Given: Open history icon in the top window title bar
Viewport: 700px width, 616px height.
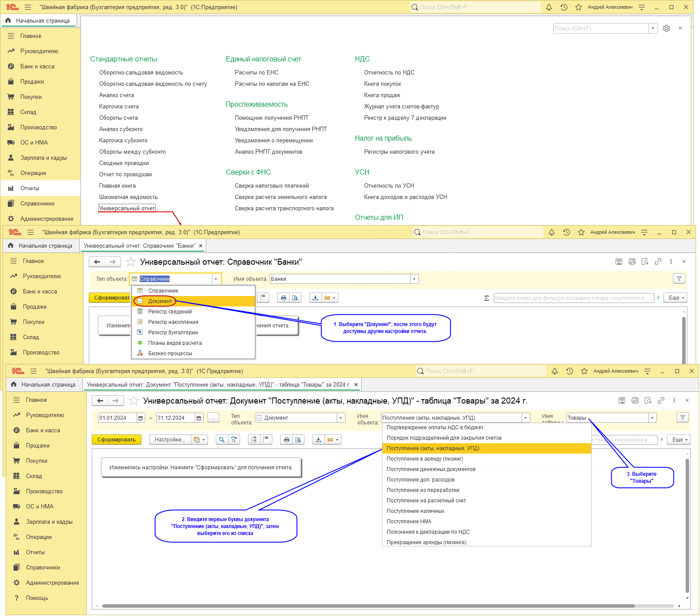Looking at the screenshot, I should [x=564, y=7].
